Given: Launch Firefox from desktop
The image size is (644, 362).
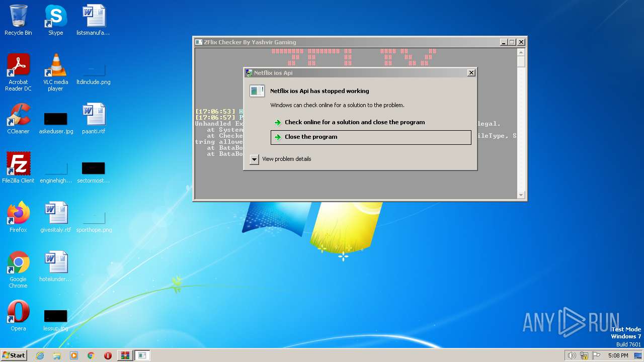Looking at the screenshot, I should point(18,217).
